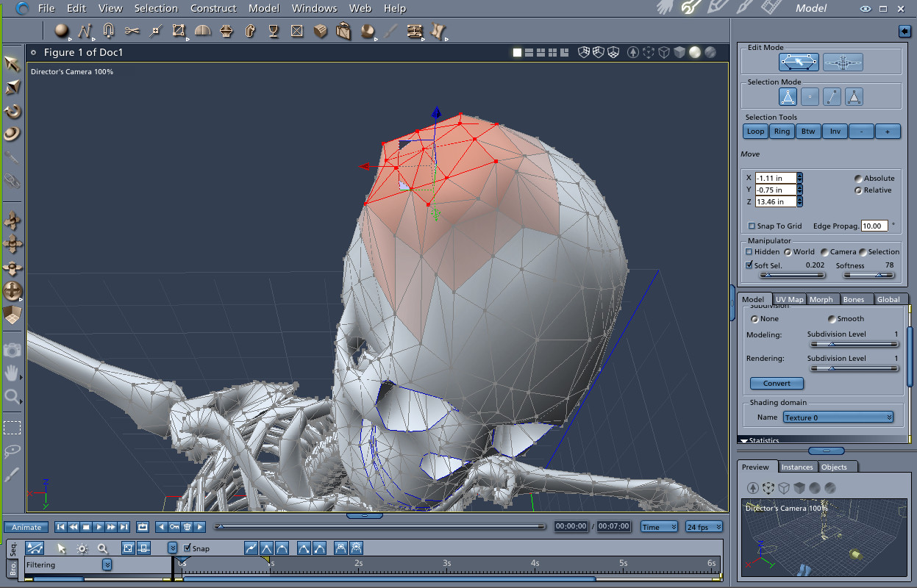Enable Snap To Grid checkbox
The width and height of the screenshot is (917, 588).
tap(752, 226)
